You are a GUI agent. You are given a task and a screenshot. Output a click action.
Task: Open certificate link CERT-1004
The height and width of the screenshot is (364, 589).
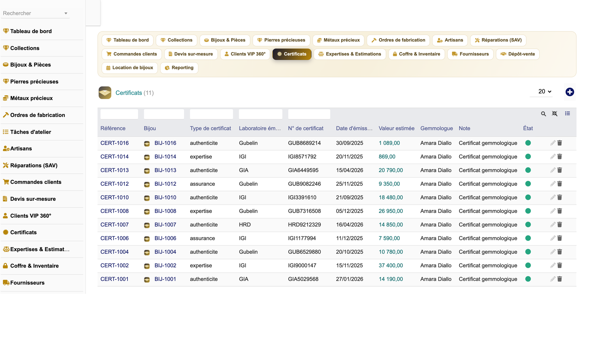tap(114, 252)
